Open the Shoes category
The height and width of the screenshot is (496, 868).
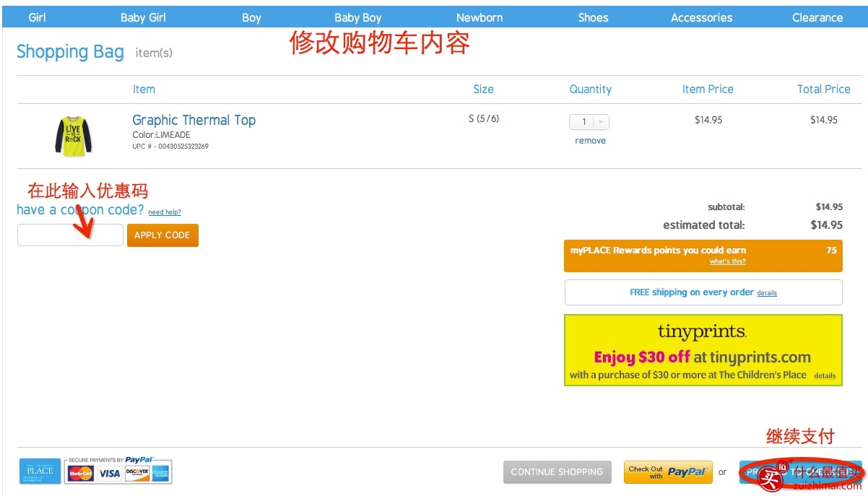click(x=593, y=17)
